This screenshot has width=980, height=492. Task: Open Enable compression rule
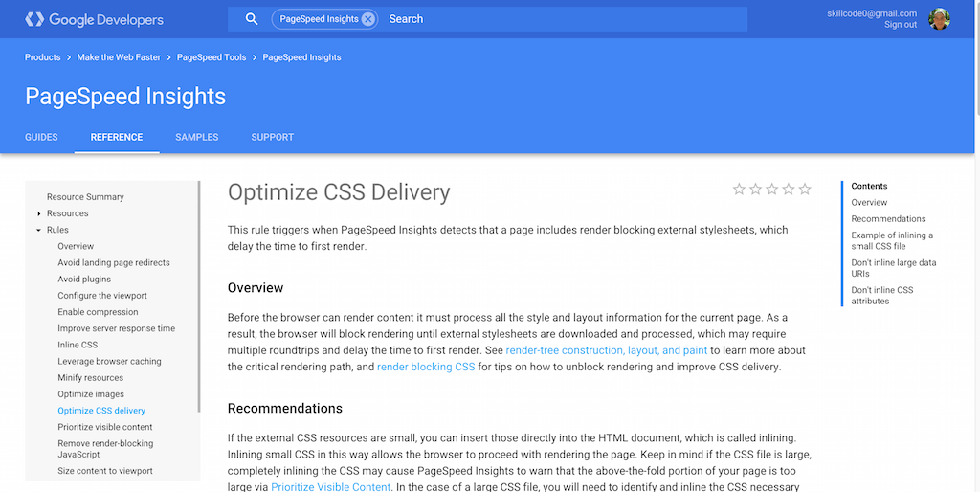coord(99,311)
